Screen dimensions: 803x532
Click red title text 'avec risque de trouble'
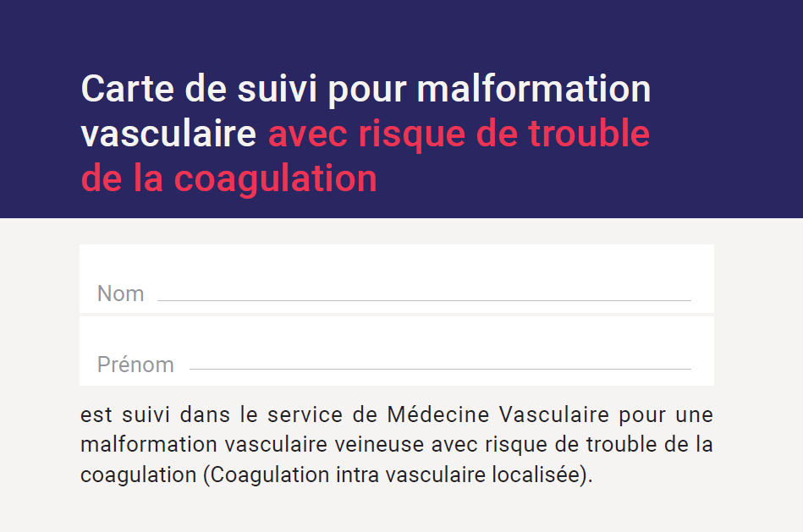click(459, 134)
